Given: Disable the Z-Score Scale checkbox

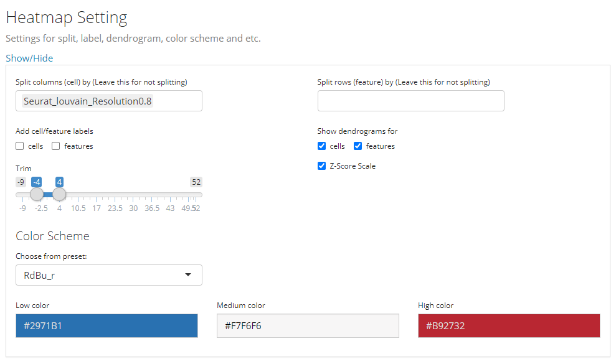Looking at the screenshot, I should click(x=321, y=166).
